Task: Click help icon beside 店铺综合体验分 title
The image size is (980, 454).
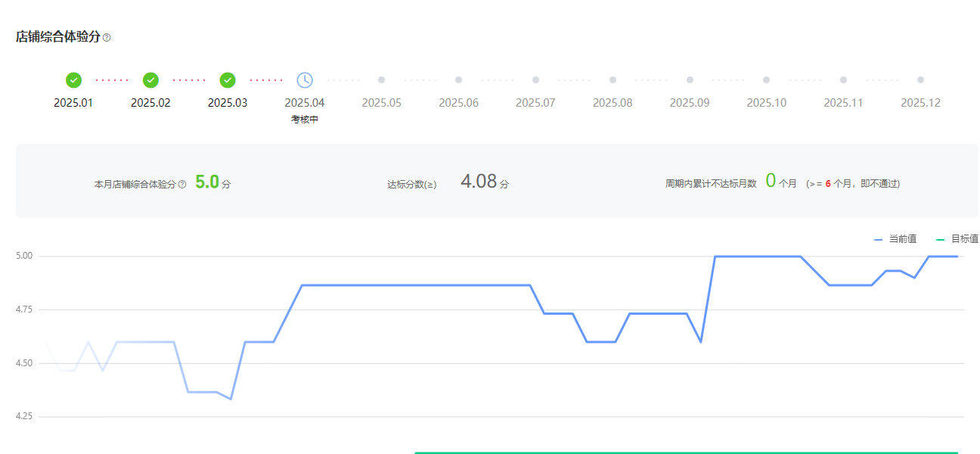Action: pyautogui.click(x=107, y=38)
